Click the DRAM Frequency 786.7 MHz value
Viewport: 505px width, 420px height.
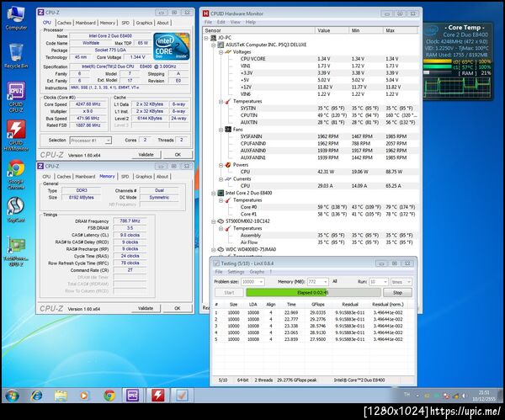point(130,221)
